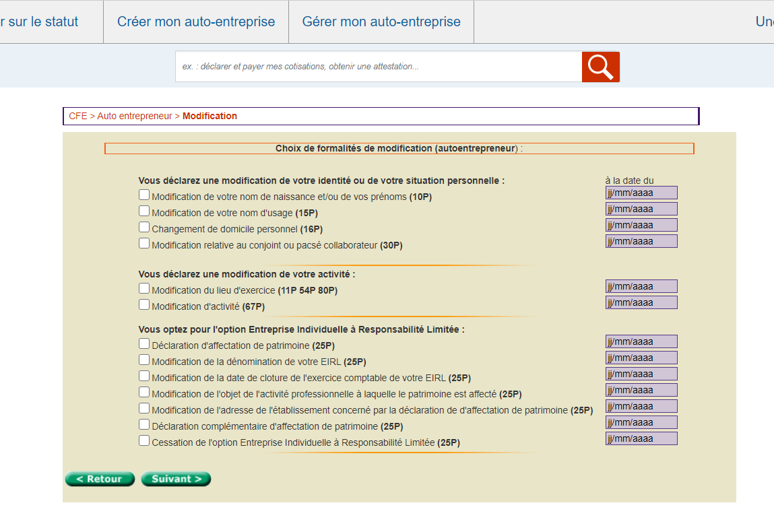The height and width of the screenshot is (532, 774).
Task: Check 'Modification de votre nom de naissance' (10P)
Action: pos(144,195)
